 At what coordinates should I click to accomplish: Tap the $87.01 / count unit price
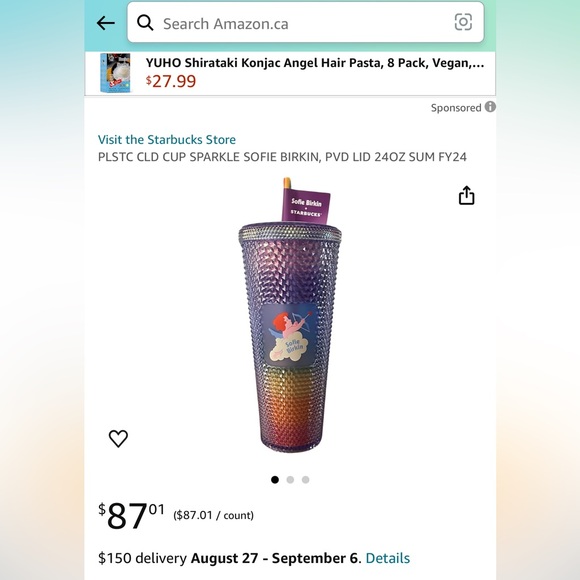213,515
